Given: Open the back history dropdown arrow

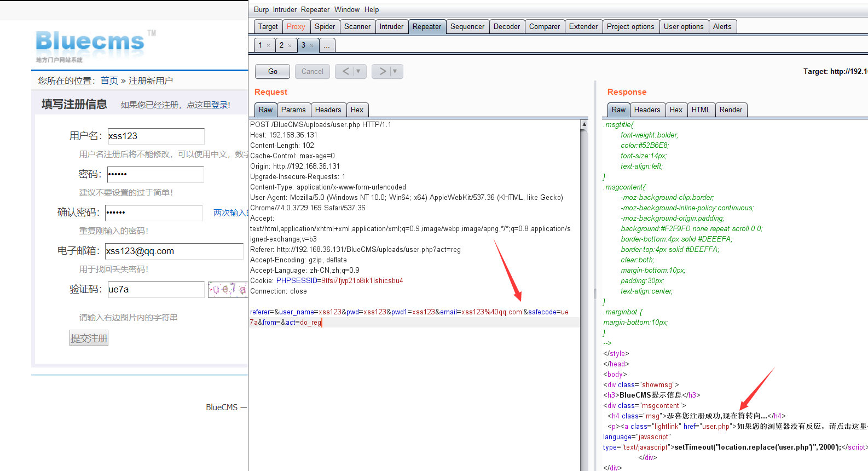Looking at the screenshot, I should (358, 71).
